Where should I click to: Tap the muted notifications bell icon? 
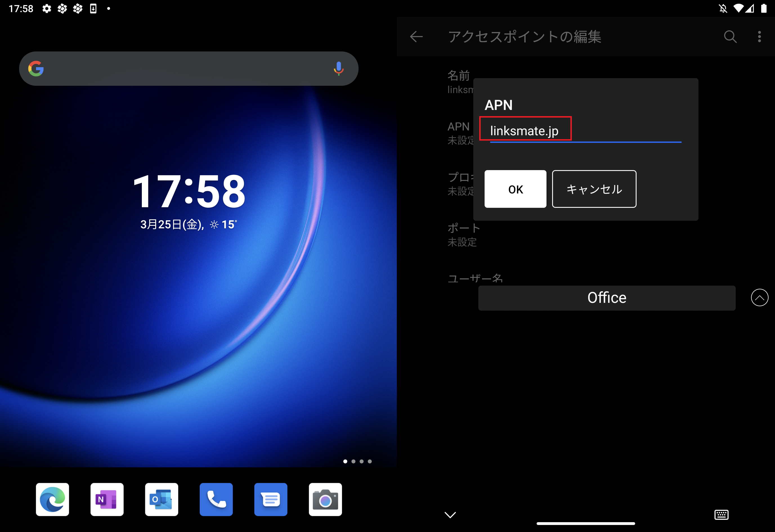(x=723, y=8)
